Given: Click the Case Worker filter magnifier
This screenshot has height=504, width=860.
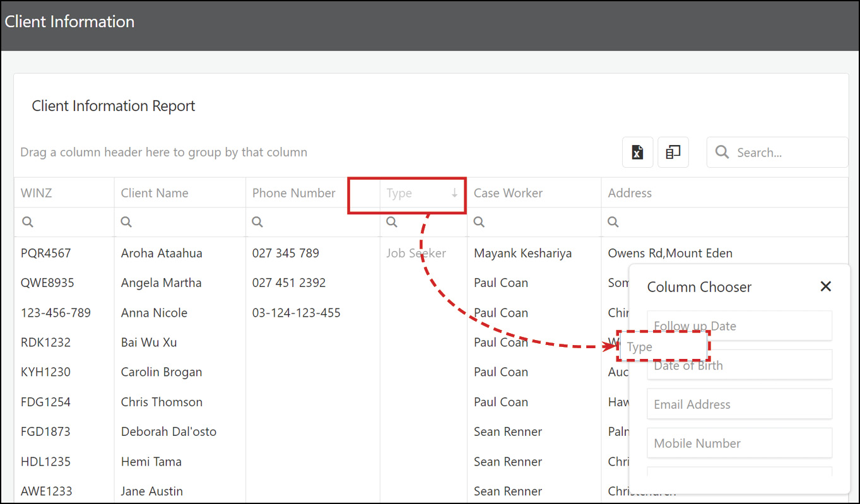Looking at the screenshot, I should (x=479, y=222).
